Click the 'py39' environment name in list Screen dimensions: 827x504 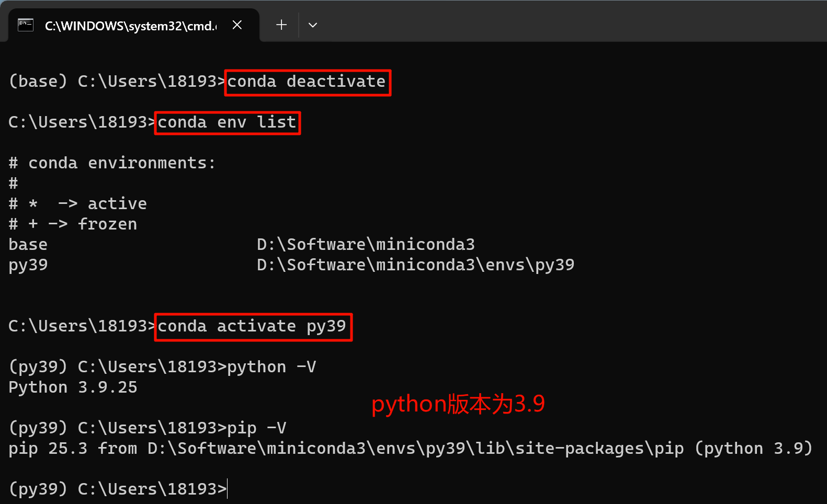tap(28, 265)
